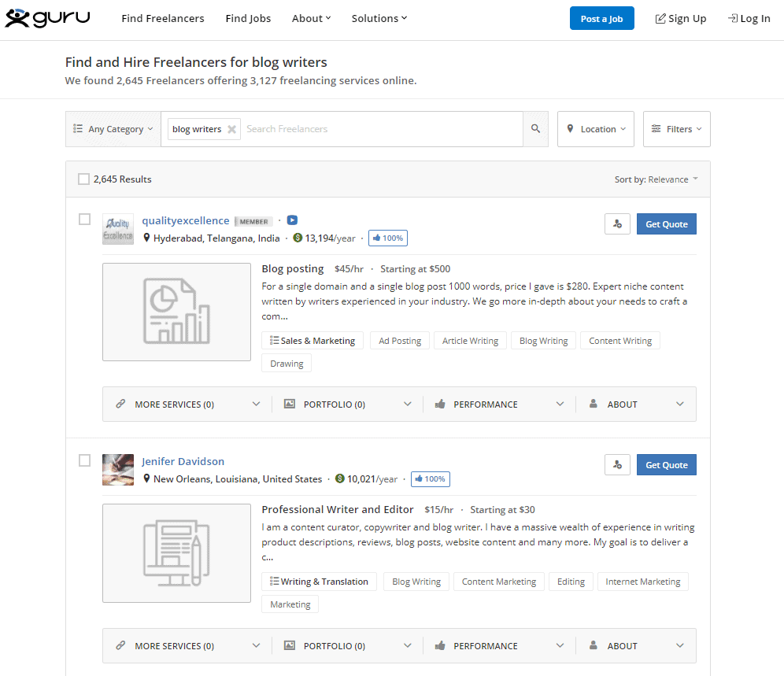Click Get Quote for Jenifer Davidson
This screenshot has height=676, width=784.
pos(666,465)
